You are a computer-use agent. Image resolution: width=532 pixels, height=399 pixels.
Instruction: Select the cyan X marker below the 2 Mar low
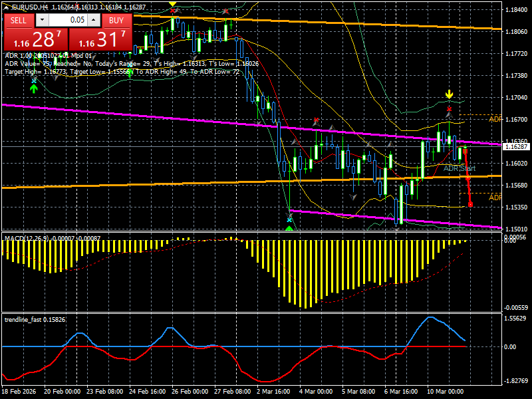[289, 220]
